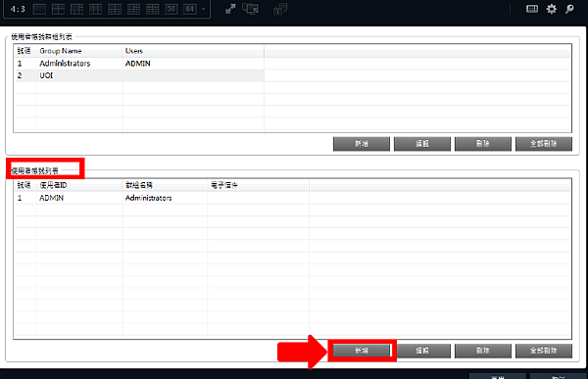This screenshot has width=588, height=379.
Task: Click 全部刪除 button under group list
Action: [x=544, y=144]
